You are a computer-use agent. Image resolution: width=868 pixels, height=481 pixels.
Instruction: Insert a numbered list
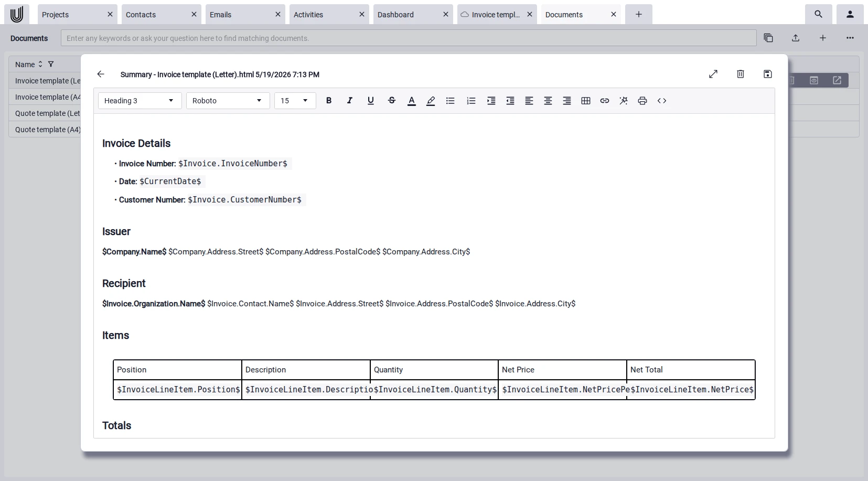[471, 101]
